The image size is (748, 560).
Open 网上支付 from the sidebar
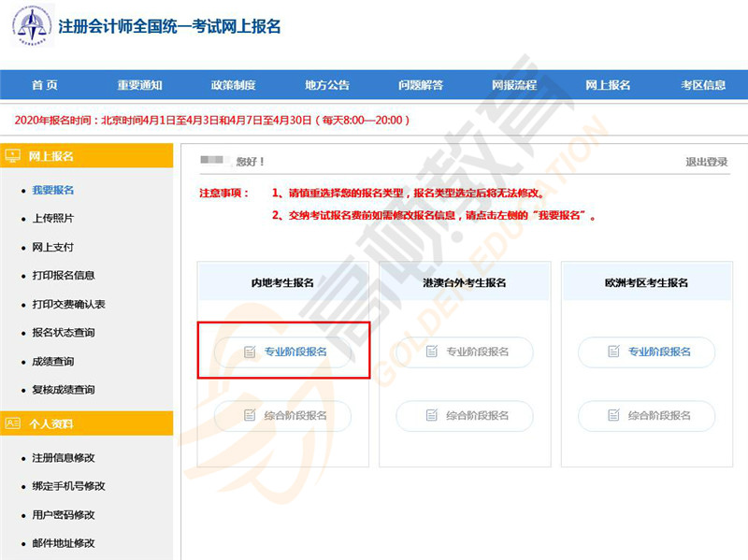click(52, 248)
